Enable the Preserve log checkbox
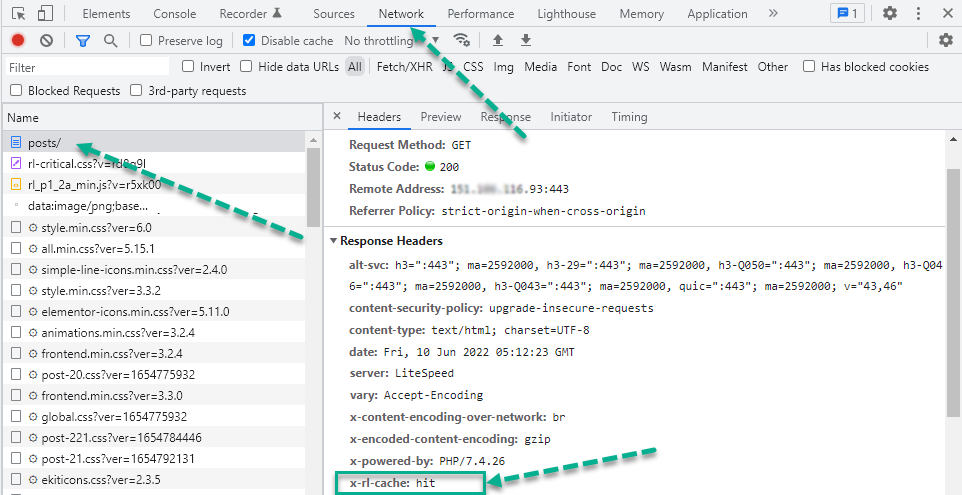This screenshot has width=962, height=495. pyautogui.click(x=146, y=40)
